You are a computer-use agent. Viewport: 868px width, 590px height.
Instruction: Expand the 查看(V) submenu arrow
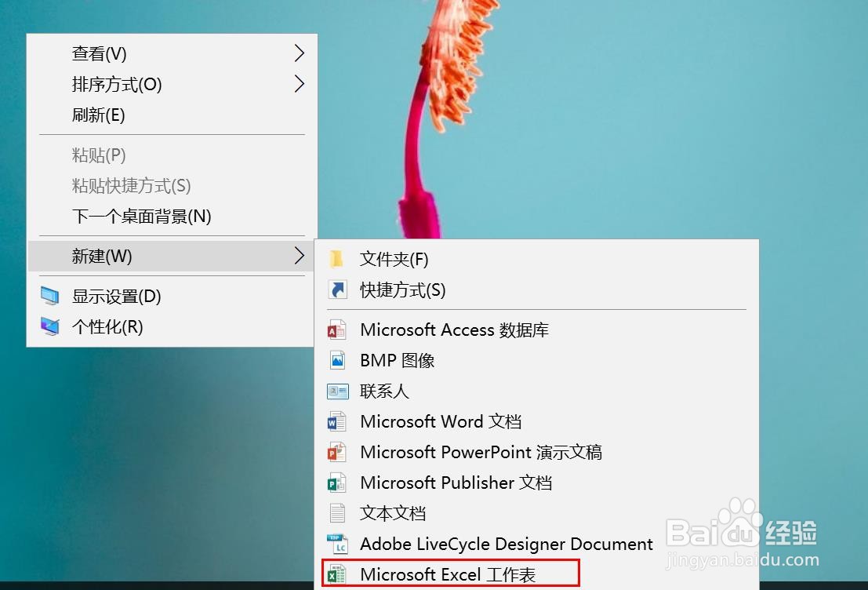(x=299, y=53)
